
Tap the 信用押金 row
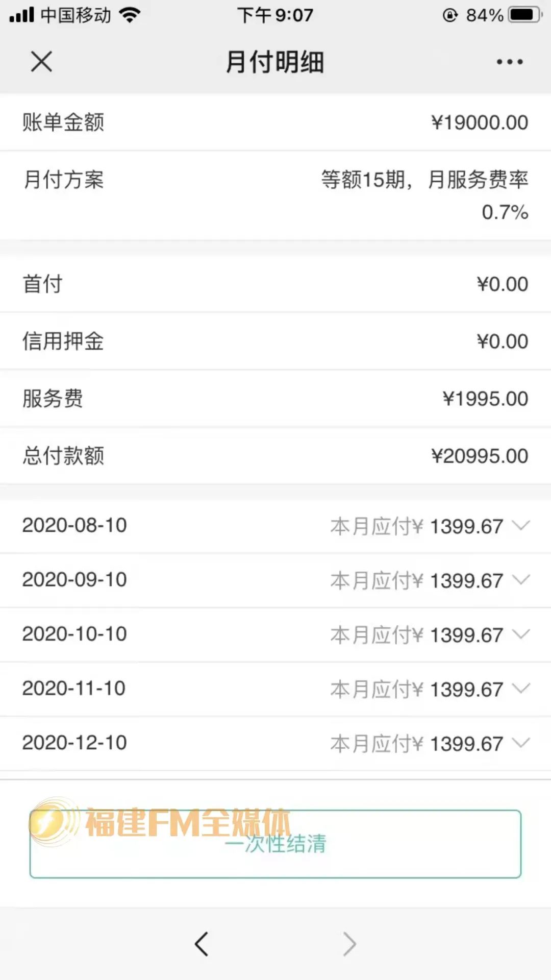(x=275, y=341)
